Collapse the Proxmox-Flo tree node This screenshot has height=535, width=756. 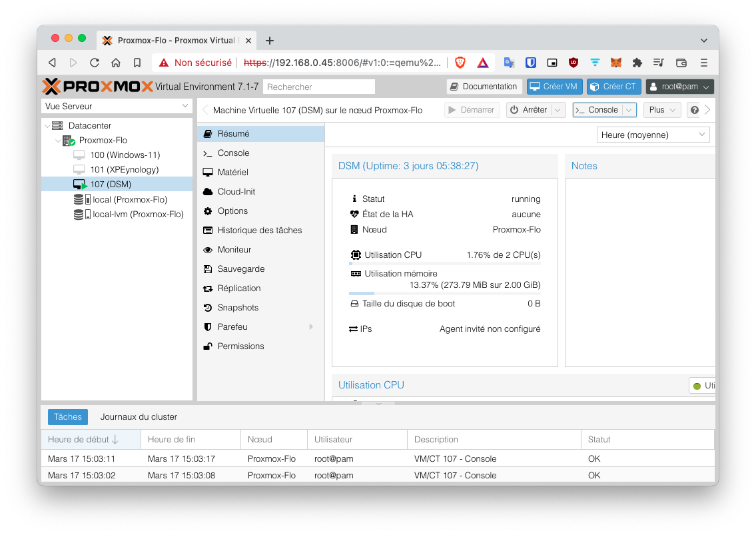coord(58,141)
